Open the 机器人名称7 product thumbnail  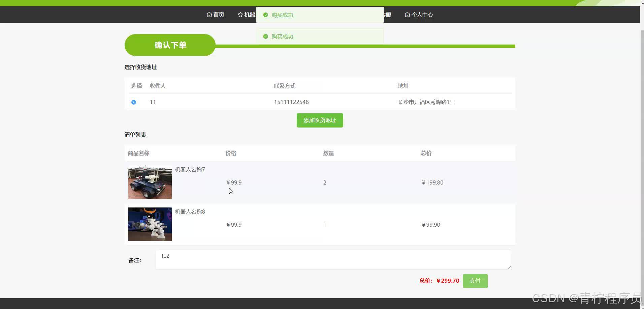(150, 182)
